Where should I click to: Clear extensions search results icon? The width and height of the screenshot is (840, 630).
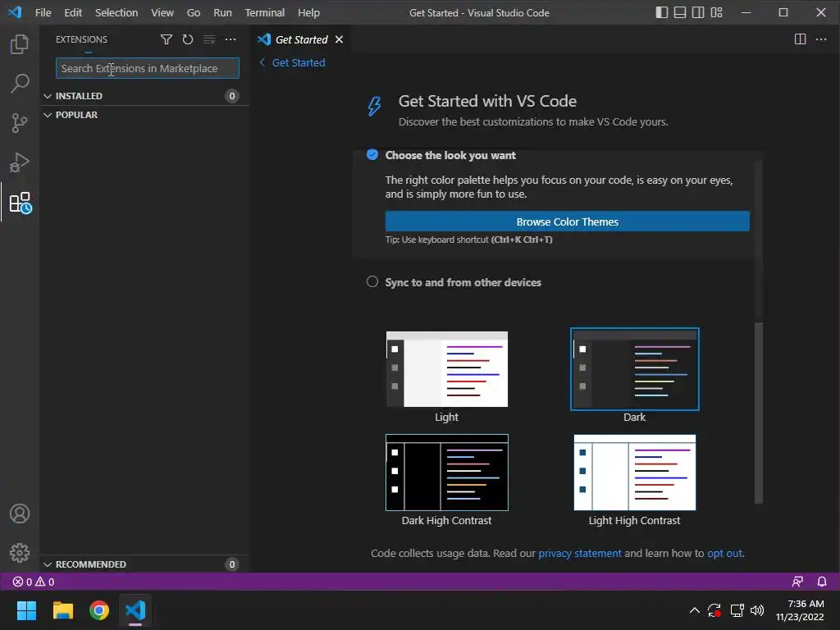(209, 39)
